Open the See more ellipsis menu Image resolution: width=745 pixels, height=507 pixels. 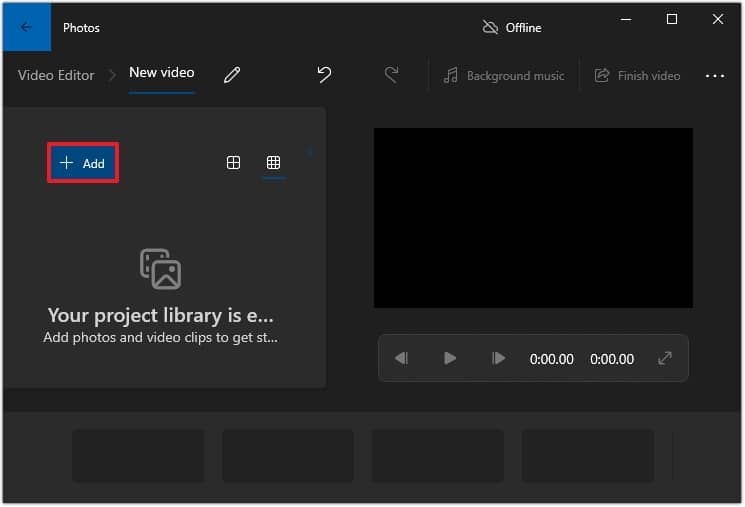(x=715, y=76)
